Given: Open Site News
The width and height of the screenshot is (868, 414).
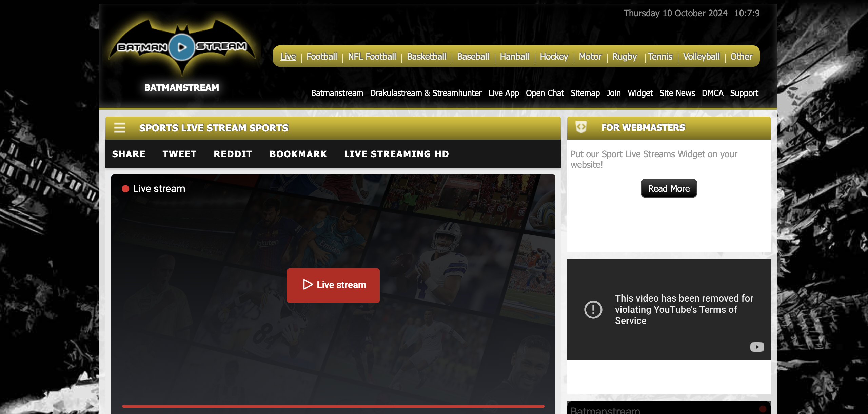Looking at the screenshot, I should (x=677, y=93).
